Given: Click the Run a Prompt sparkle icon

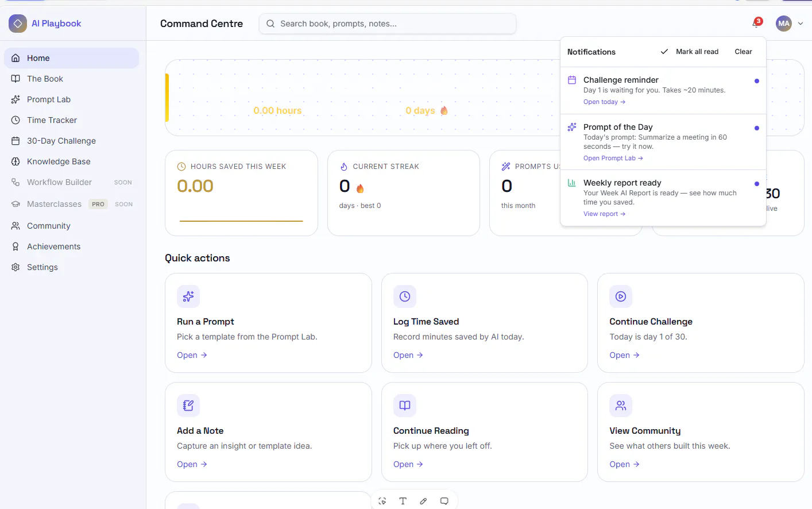Looking at the screenshot, I should pos(188,296).
